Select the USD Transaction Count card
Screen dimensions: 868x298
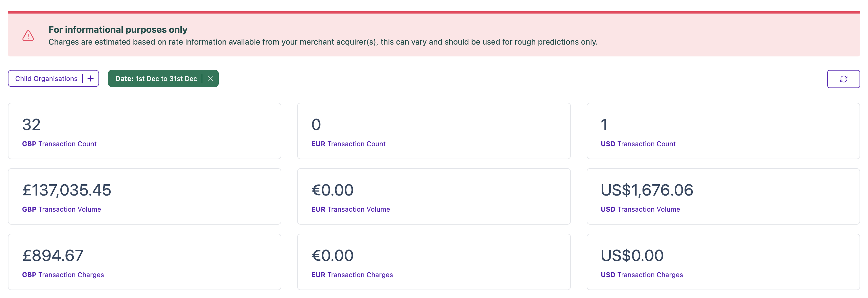click(723, 131)
